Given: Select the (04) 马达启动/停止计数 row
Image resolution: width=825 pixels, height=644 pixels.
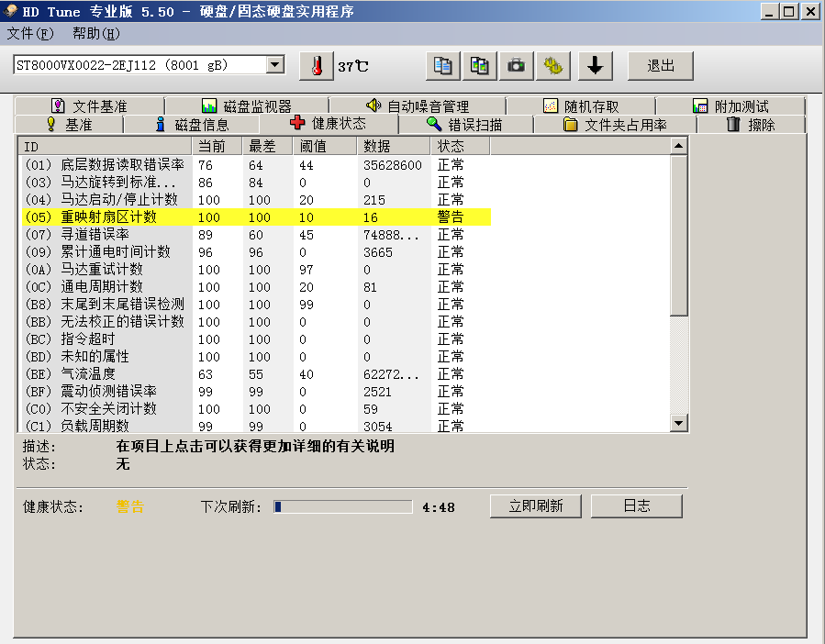Looking at the screenshot, I should [256, 200].
